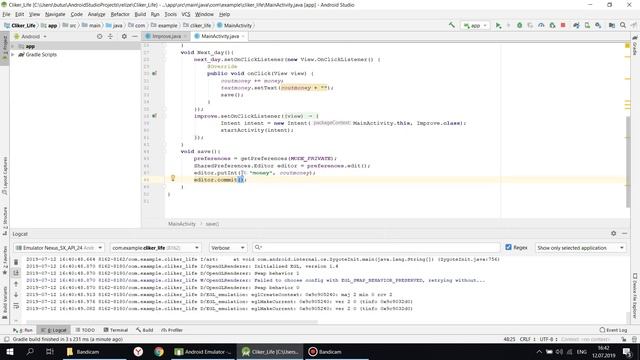The image size is (640, 360).
Task: Sync project with Gradle files icon
Action: 576,25
